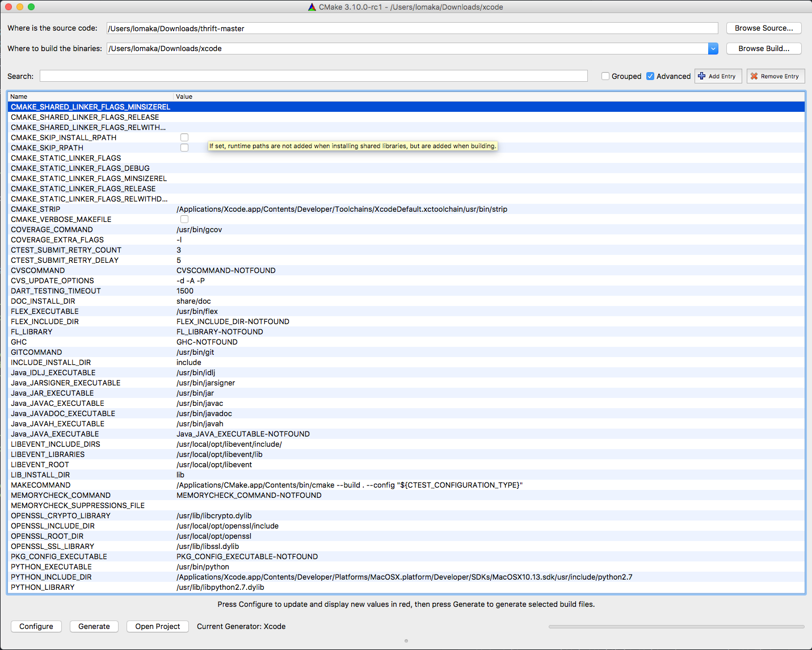The image size is (812, 650).
Task: Select the FLEX_EXECUTABLE row
Action: pos(406,311)
